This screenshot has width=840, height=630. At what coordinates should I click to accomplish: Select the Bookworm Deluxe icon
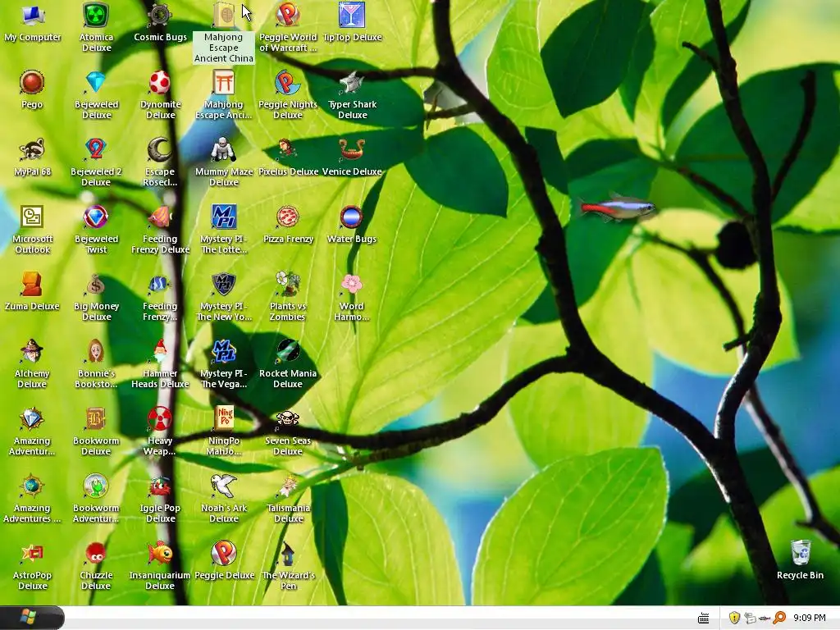[97, 419]
